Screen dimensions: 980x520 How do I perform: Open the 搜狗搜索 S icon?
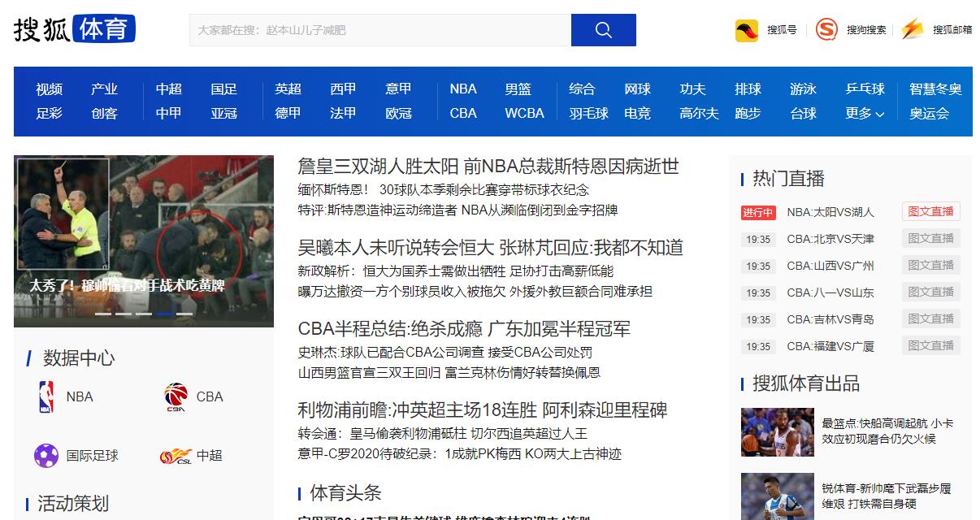point(826,30)
